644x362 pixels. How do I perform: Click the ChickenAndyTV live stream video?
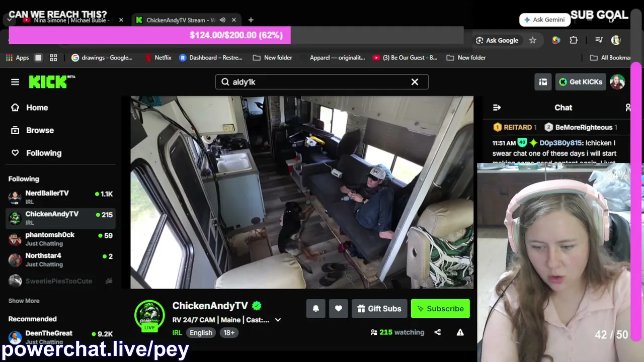tap(302, 192)
